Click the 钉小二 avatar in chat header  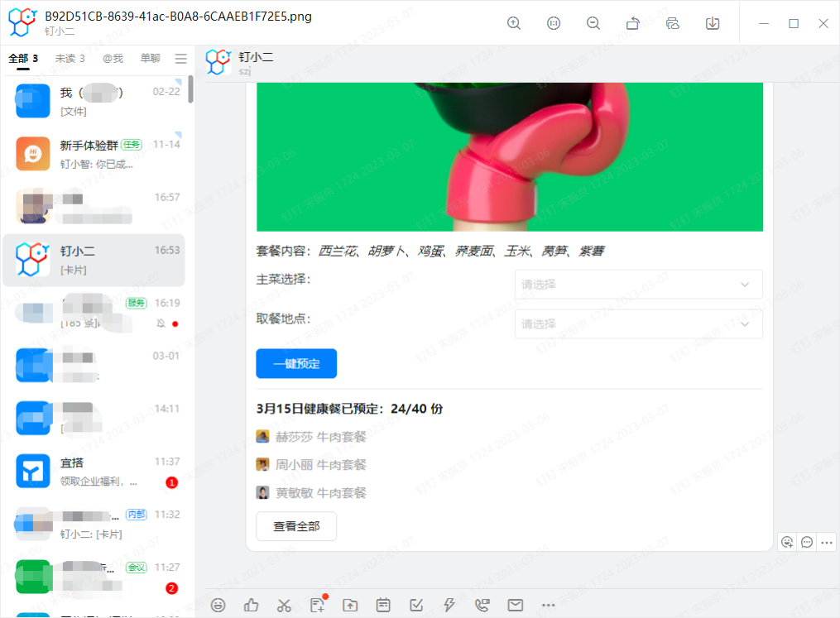[218, 61]
